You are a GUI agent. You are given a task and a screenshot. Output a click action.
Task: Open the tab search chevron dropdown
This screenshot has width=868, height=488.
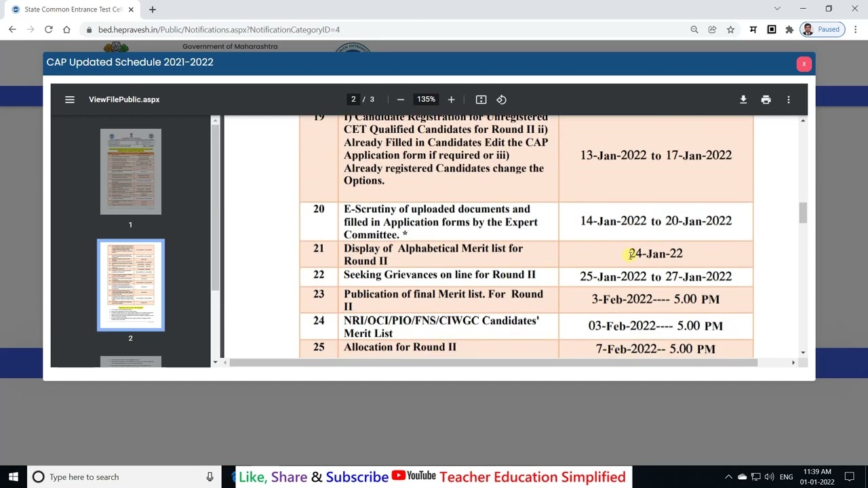(777, 9)
